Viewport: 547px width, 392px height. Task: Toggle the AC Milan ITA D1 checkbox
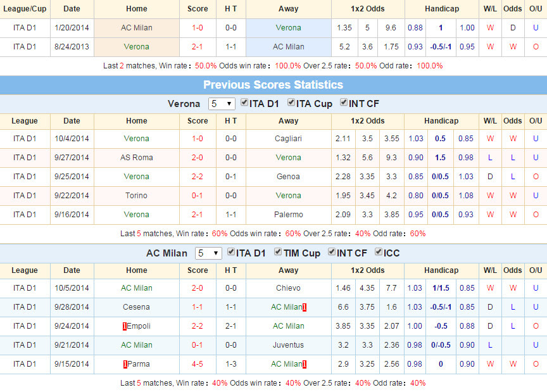pos(231,251)
